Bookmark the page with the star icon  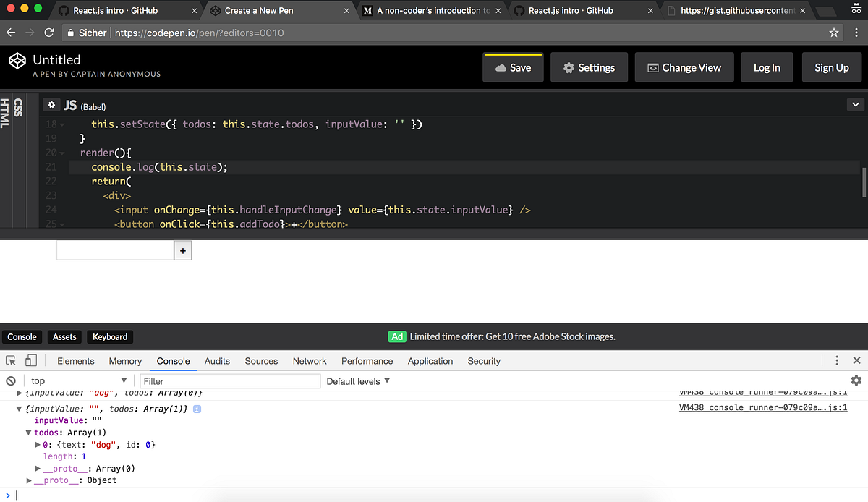coord(833,33)
